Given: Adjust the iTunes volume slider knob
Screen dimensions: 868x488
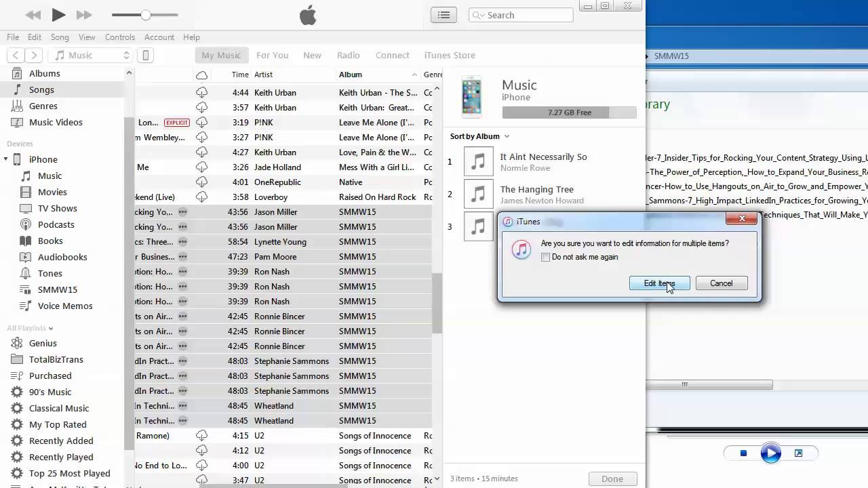Looking at the screenshot, I should coord(146,15).
